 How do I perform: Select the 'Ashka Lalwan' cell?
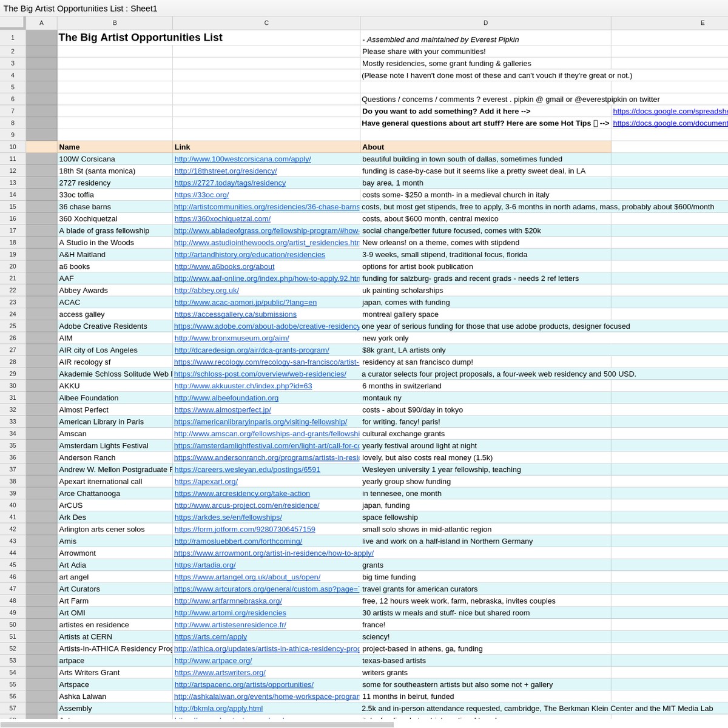coord(115,696)
